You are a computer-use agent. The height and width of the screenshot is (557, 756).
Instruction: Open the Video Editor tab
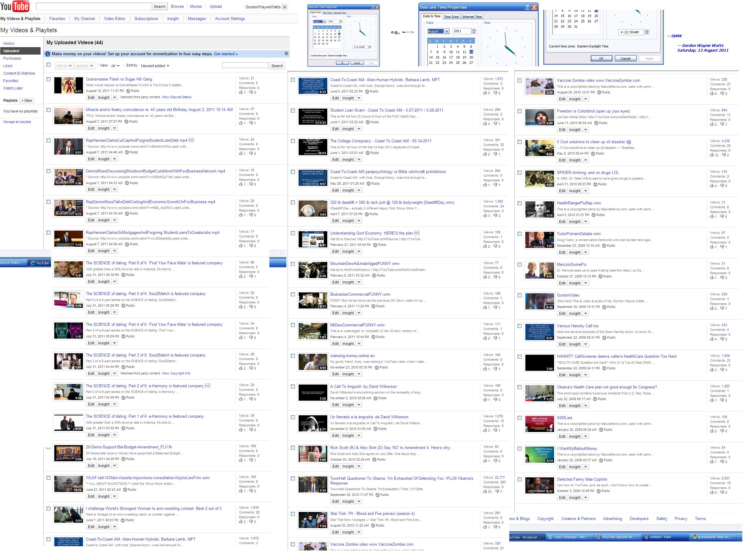(115, 19)
